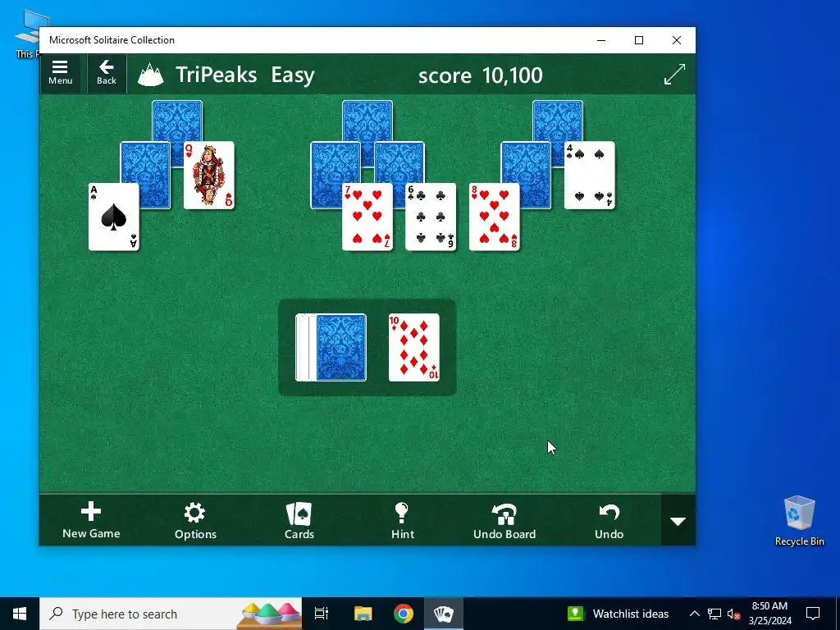This screenshot has width=840, height=630.
Task: Collapse the bottom toolbar with the down arrow
Action: 678,520
